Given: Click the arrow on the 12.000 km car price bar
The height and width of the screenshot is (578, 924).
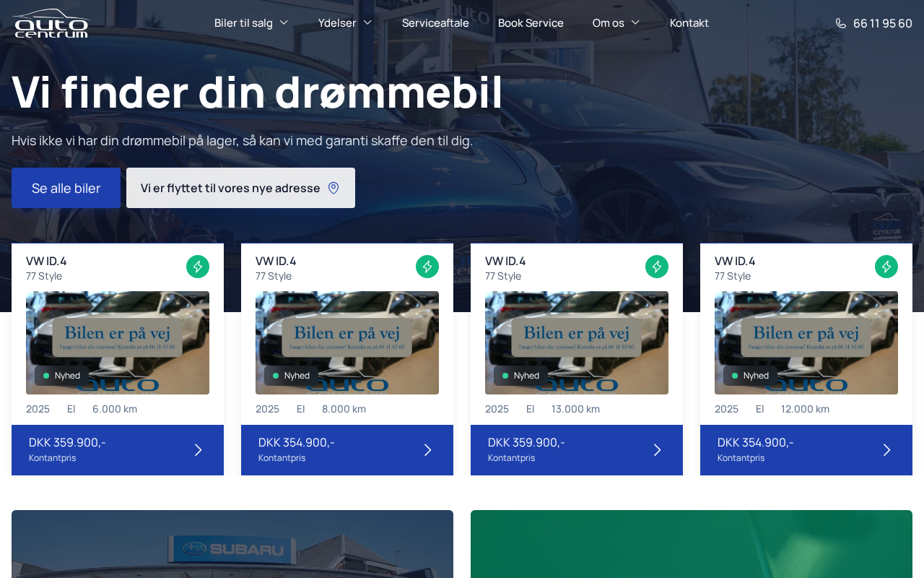Looking at the screenshot, I should (x=887, y=450).
